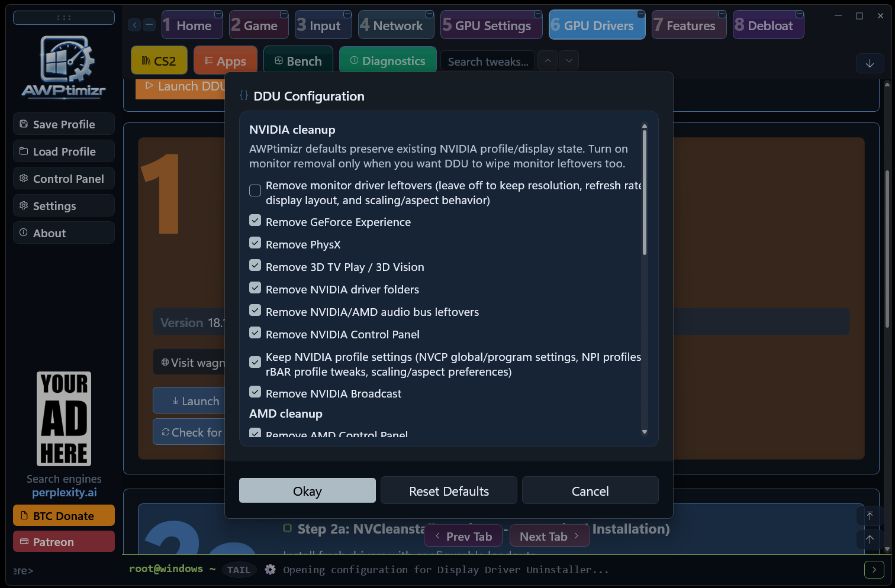Screen dimensions: 895x588
Task: Click the dialog scrollbar down arrow
Action: click(x=645, y=432)
